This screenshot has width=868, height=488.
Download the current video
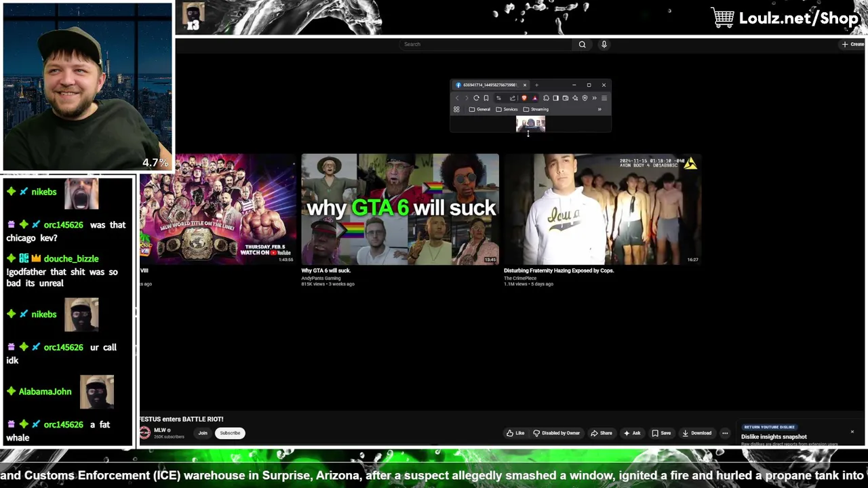[x=697, y=433]
